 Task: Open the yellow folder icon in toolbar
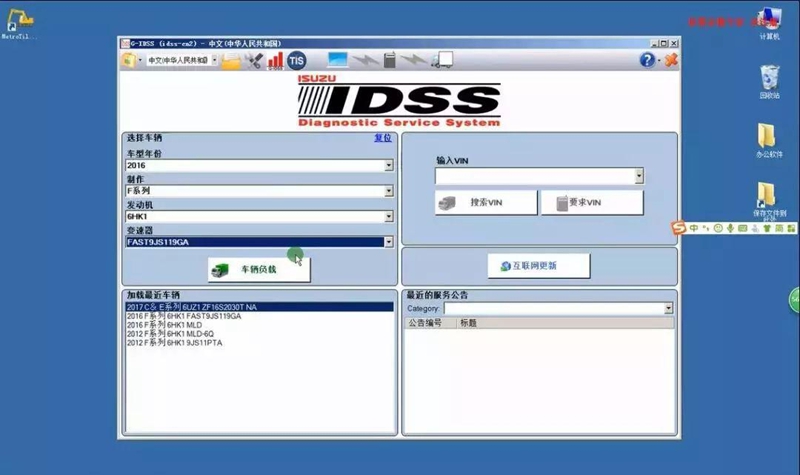[231, 61]
